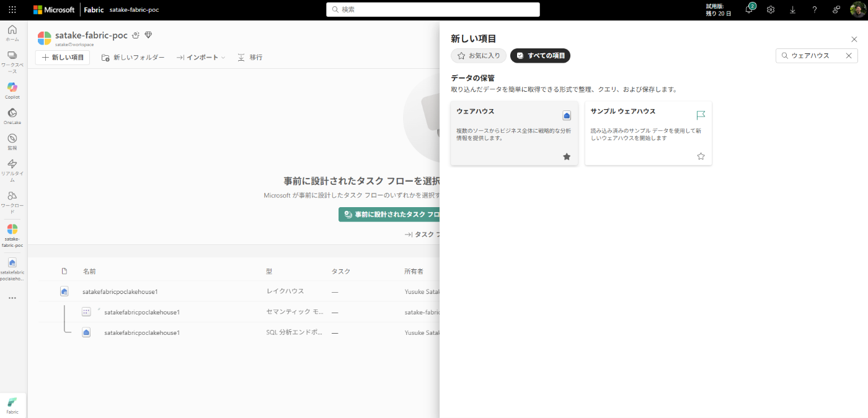
Task: Click the 試用版 残り 20 日 trial status
Action: (x=719, y=10)
